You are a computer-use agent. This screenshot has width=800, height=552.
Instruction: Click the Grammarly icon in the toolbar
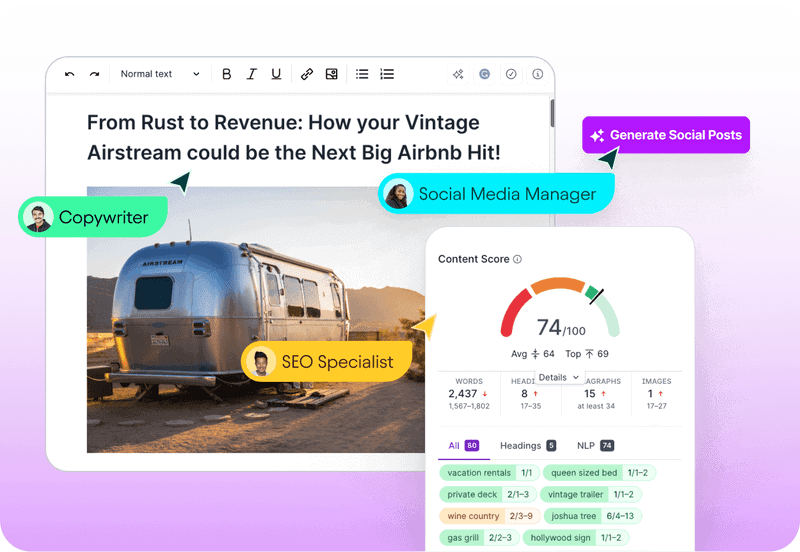(x=485, y=74)
